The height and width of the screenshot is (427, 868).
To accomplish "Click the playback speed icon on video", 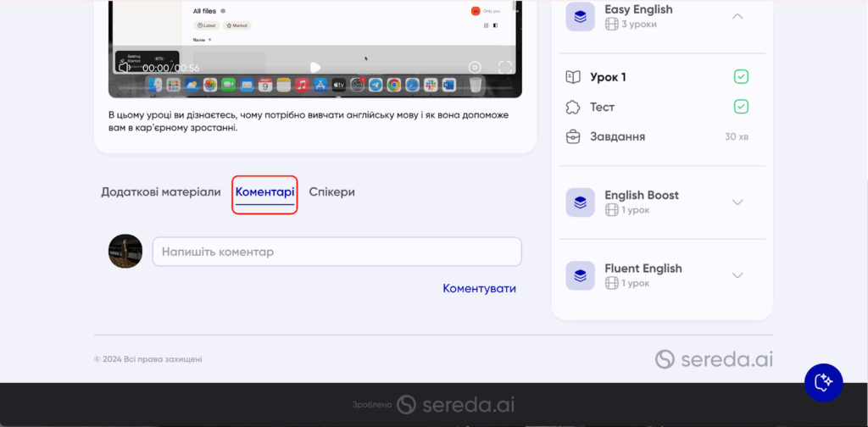I will 475,67.
